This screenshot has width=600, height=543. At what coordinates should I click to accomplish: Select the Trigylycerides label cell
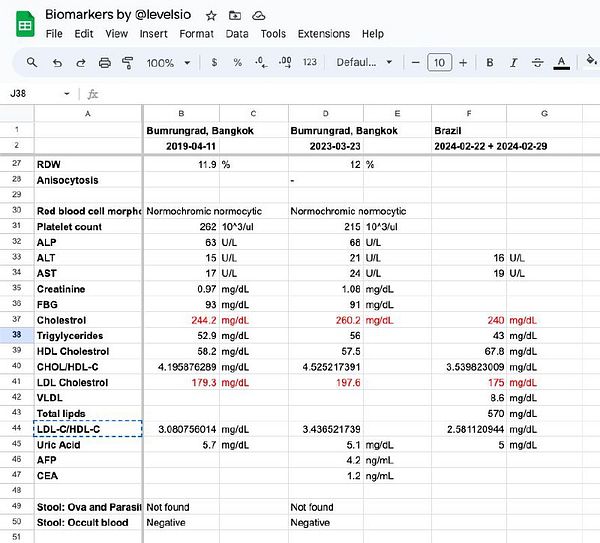pos(88,336)
